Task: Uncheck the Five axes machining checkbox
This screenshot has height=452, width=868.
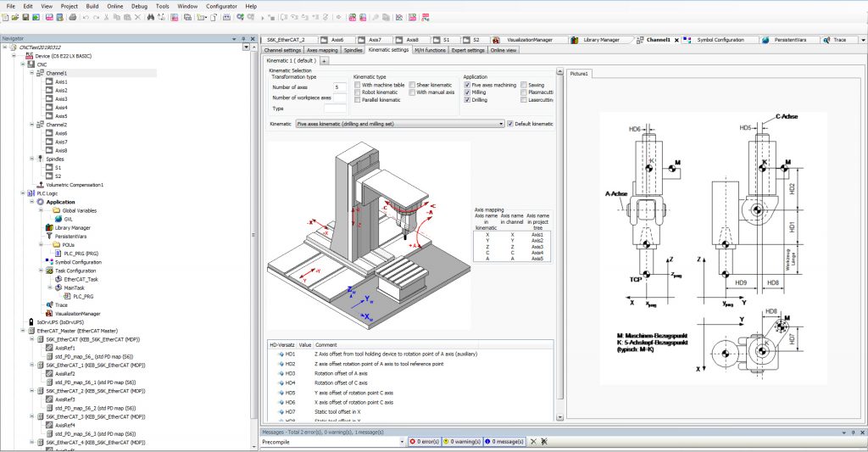Action: [x=467, y=85]
